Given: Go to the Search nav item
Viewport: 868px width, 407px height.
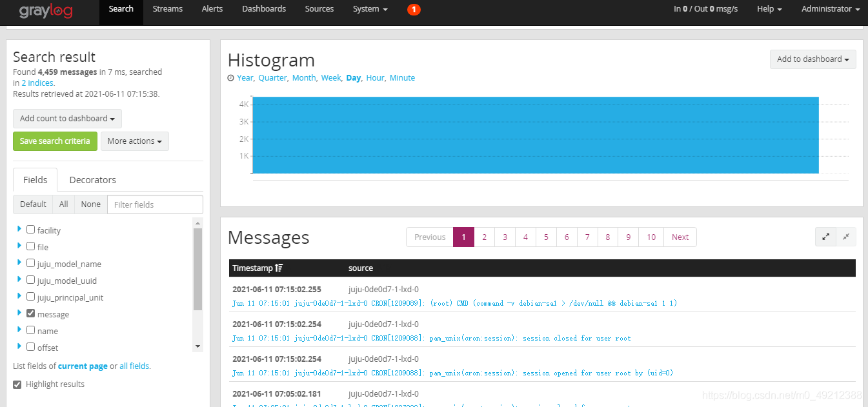Looking at the screenshot, I should (121, 9).
